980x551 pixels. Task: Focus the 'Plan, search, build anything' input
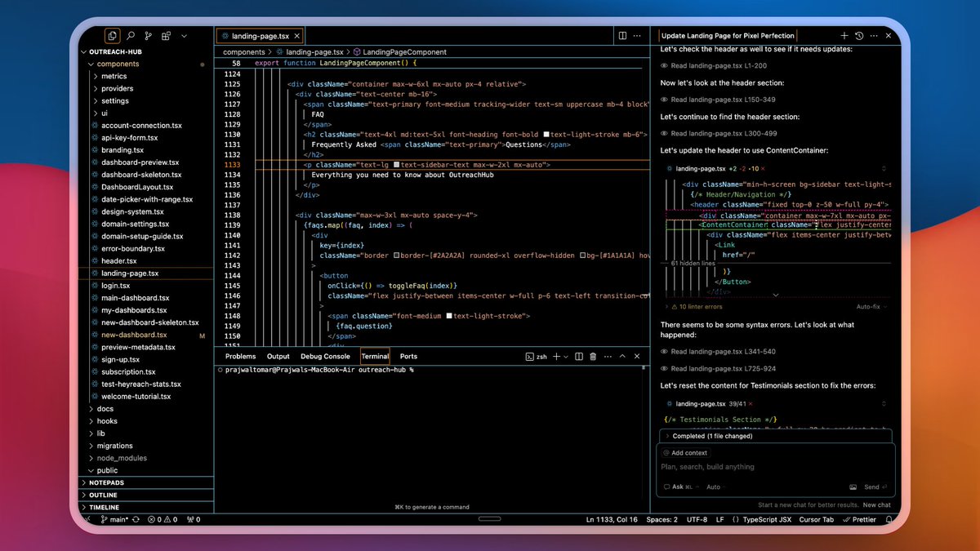click(x=776, y=468)
